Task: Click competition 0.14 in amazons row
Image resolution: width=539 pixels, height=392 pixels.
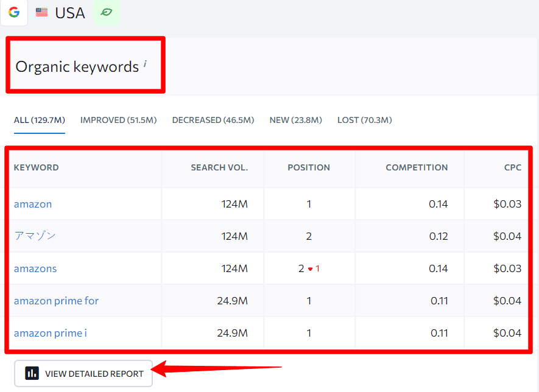Action: (x=439, y=268)
